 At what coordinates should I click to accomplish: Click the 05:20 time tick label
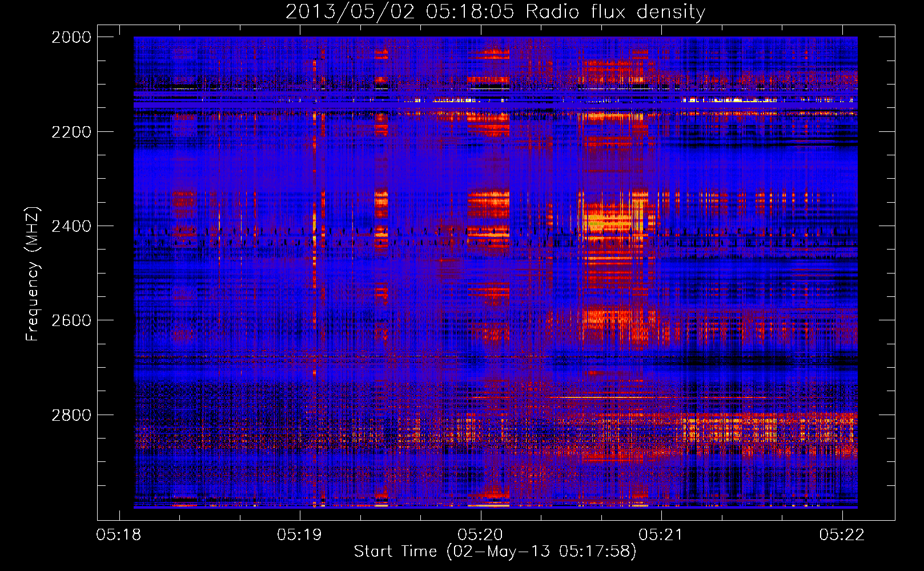pyautogui.click(x=480, y=534)
